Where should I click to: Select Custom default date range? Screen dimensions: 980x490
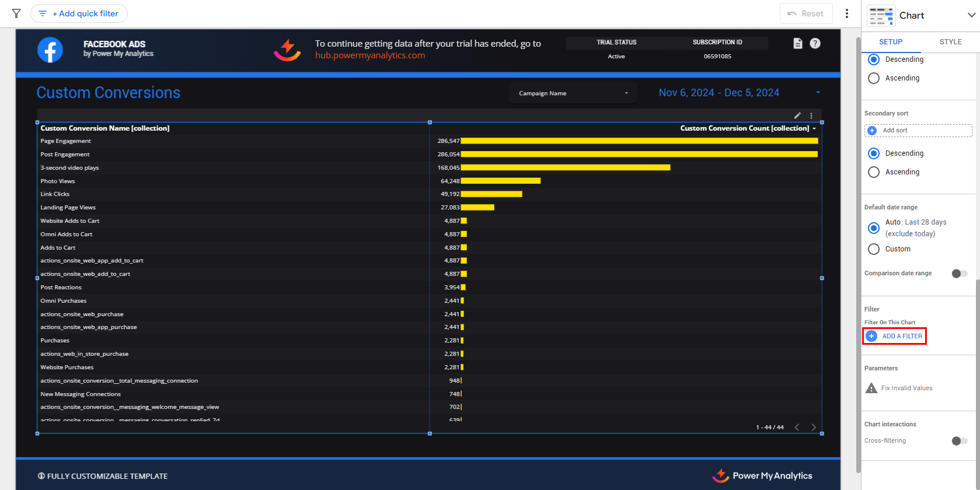pos(874,249)
